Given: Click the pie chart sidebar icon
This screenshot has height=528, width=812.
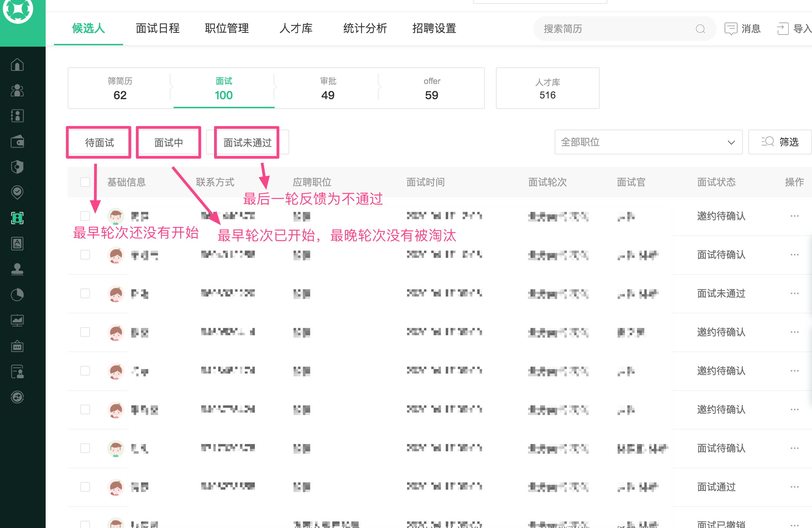Looking at the screenshot, I should (17, 295).
